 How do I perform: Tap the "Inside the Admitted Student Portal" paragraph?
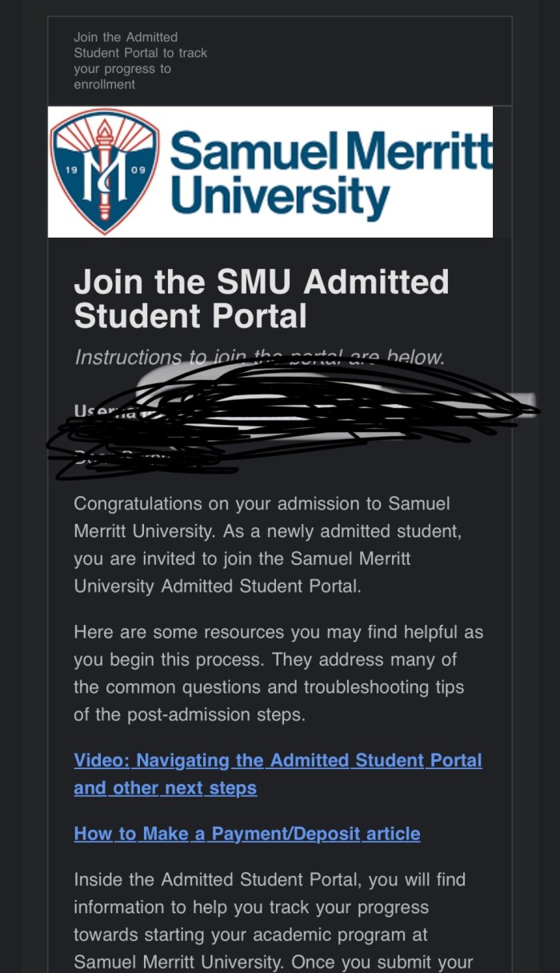coord(274,921)
